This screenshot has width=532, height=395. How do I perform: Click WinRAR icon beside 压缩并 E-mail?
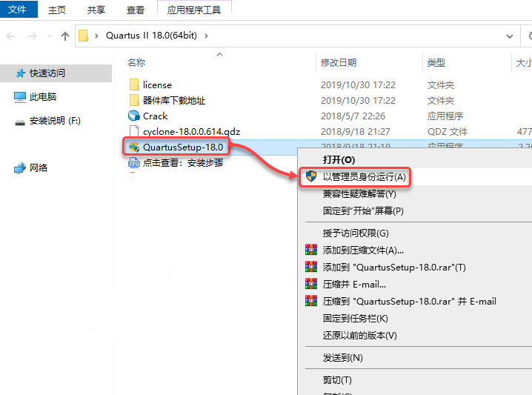(311, 284)
